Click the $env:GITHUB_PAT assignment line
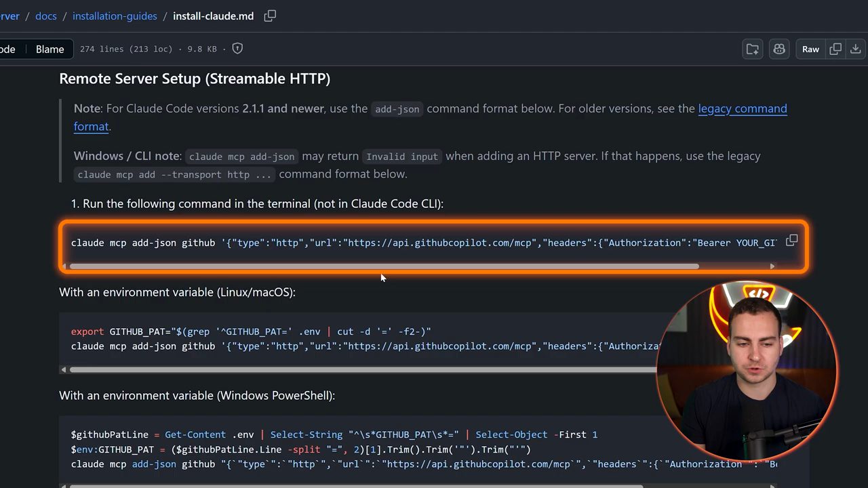This screenshot has height=488, width=868. click(301, 449)
